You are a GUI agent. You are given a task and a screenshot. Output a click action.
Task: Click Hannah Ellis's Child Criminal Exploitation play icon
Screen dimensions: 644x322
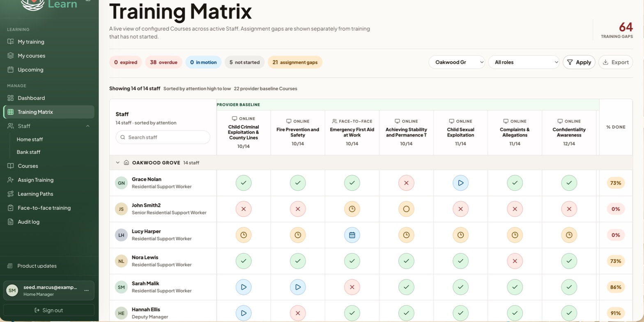point(244,313)
